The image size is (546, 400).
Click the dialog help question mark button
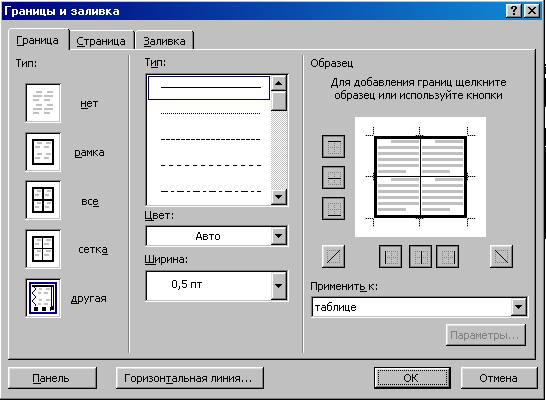tap(514, 11)
